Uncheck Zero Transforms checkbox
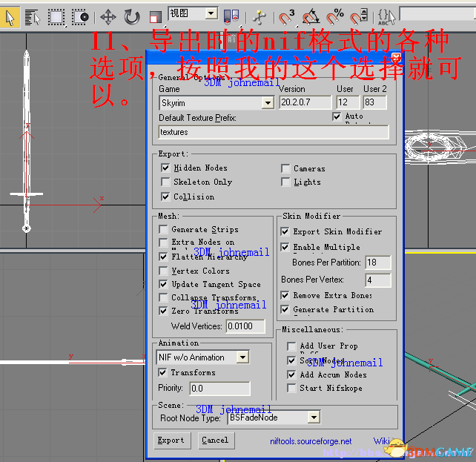The image size is (476, 462). click(x=163, y=311)
